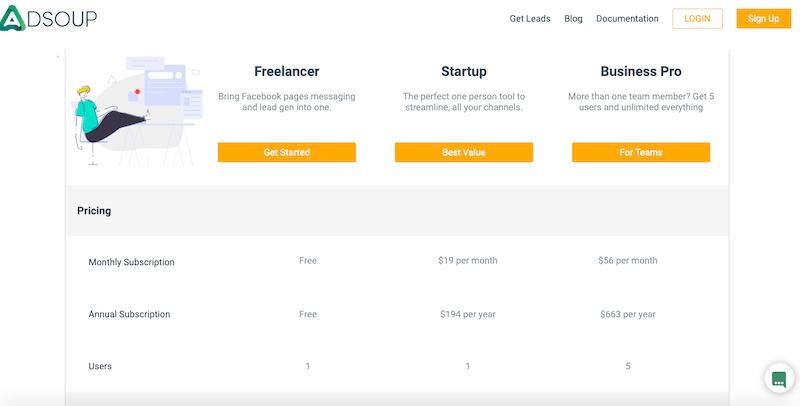Open the Documentation link
Image resolution: width=800 pixels, height=406 pixels.
point(627,18)
